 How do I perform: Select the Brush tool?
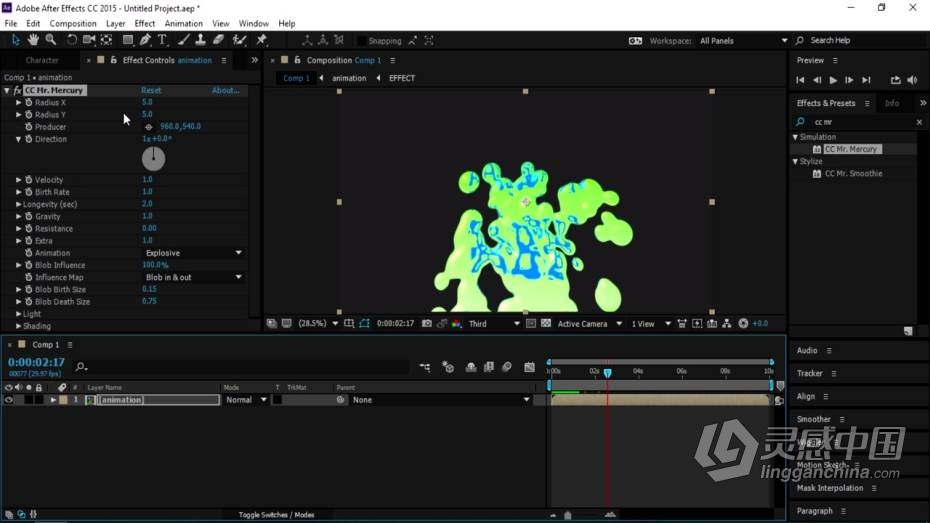tap(184, 40)
